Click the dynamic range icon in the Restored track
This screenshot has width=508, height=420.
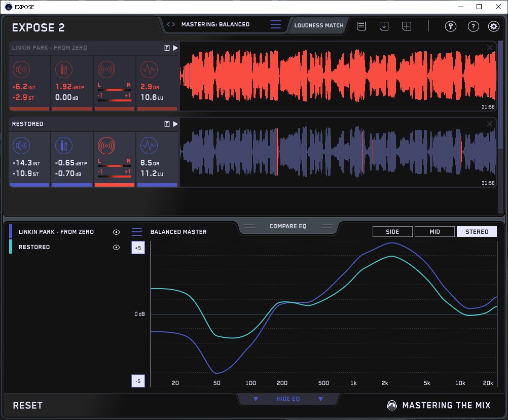[149, 146]
